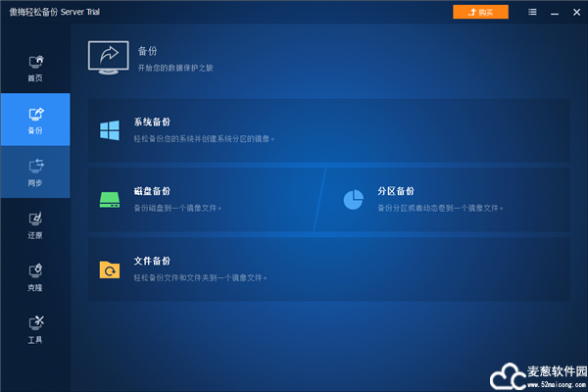
Task: Click the 备份分区或者动态卷 description text
Action: [439, 208]
